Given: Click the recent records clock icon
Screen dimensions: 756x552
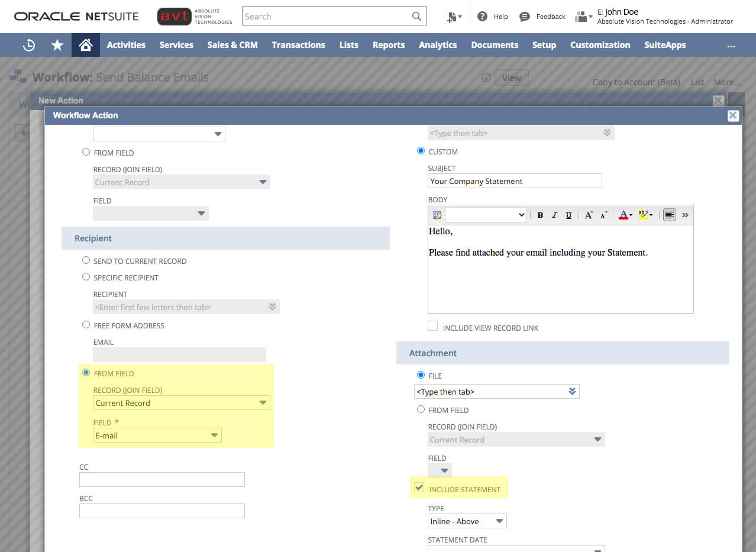Looking at the screenshot, I should (x=28, y=45).
